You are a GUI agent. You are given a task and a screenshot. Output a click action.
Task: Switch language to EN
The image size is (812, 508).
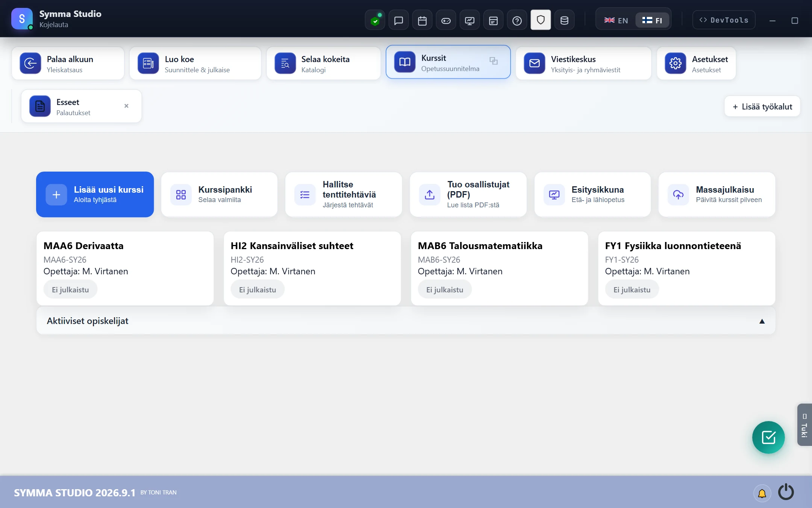(x=616, y=20)
